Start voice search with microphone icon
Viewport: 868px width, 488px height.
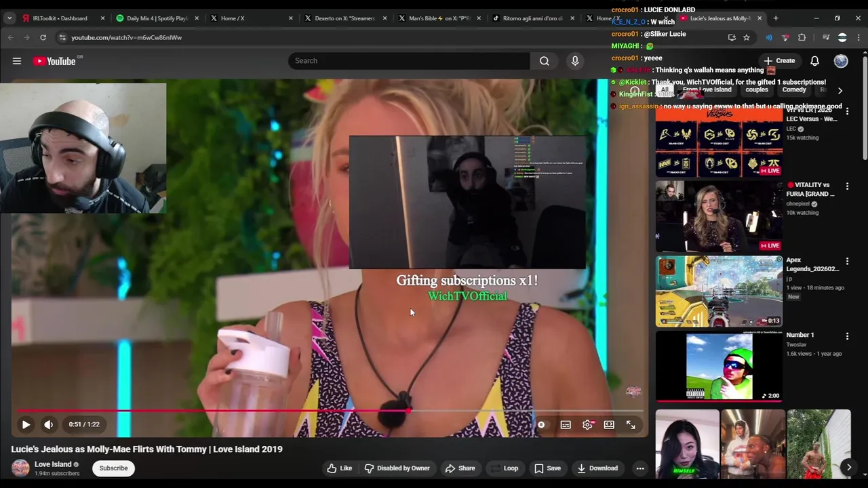[x=575, y=61]
